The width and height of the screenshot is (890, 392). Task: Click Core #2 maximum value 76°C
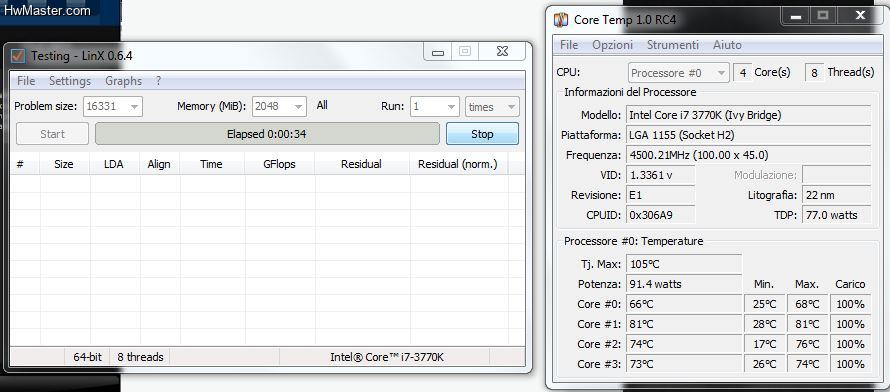807,344
